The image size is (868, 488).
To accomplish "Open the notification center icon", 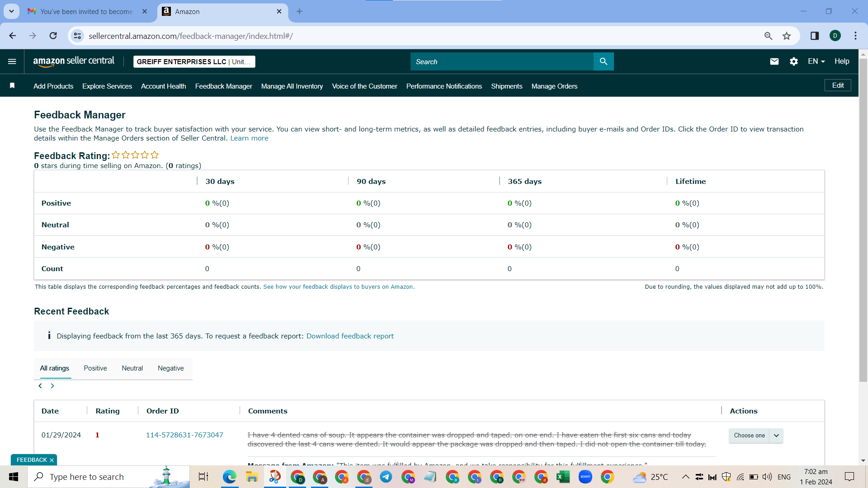I will [849, 477].
